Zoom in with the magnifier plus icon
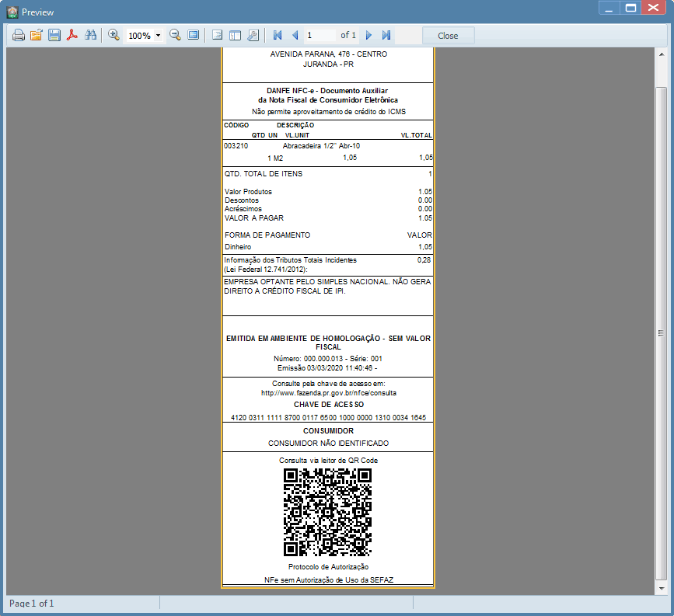The height and width of the screenshot is (616, 674). point(113,35)
